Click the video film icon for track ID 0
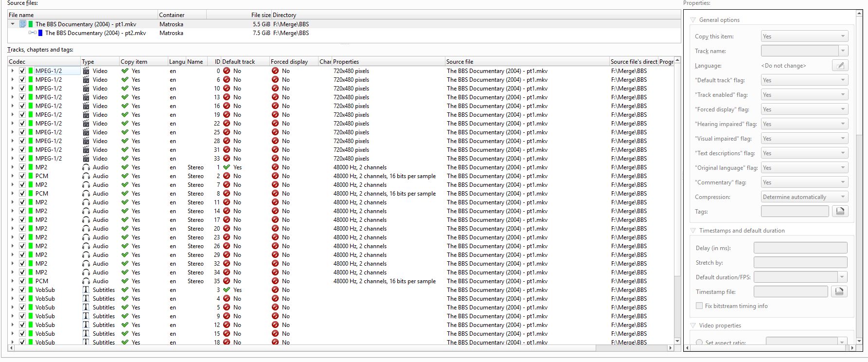The image size is (868, 362). [x=86, y=71]
